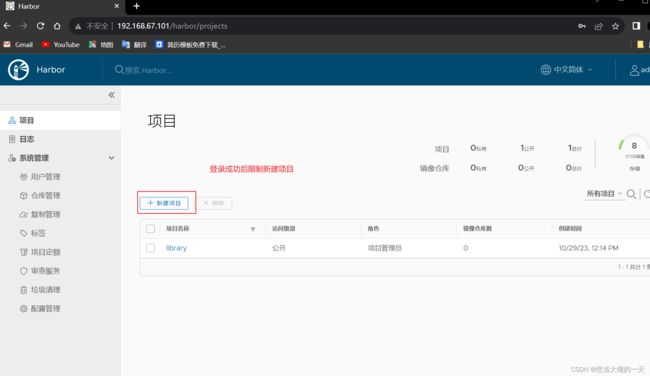This screenshot has height=376, width=650.
Task: Open the 所有项目 filter dropdown
Action: (x=604, y=194)
